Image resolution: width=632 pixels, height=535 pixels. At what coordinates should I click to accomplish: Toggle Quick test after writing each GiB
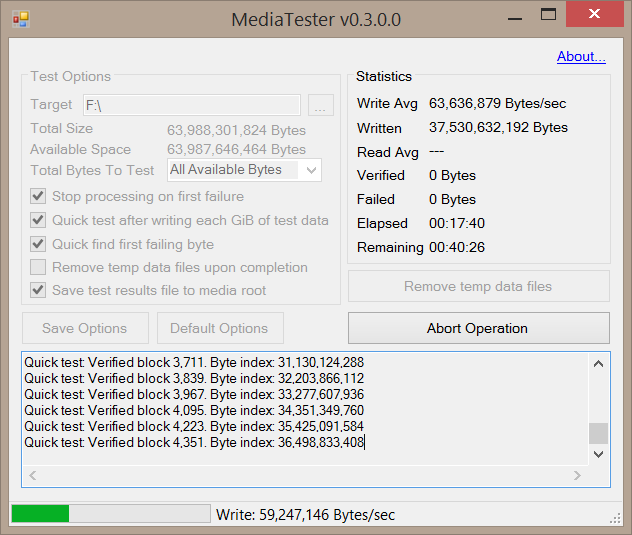(38, 220)
